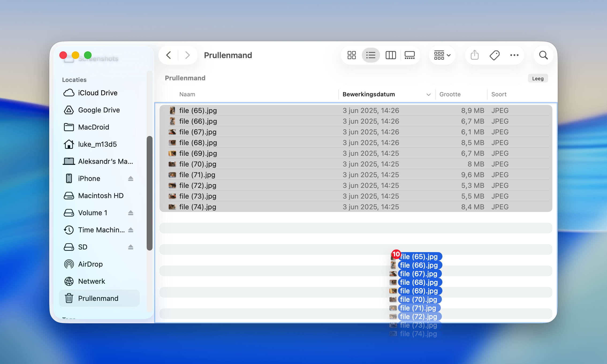Click the Leeg button to empty trash
The height and width of the screenshot is (364, 607).
coord(538,78)
